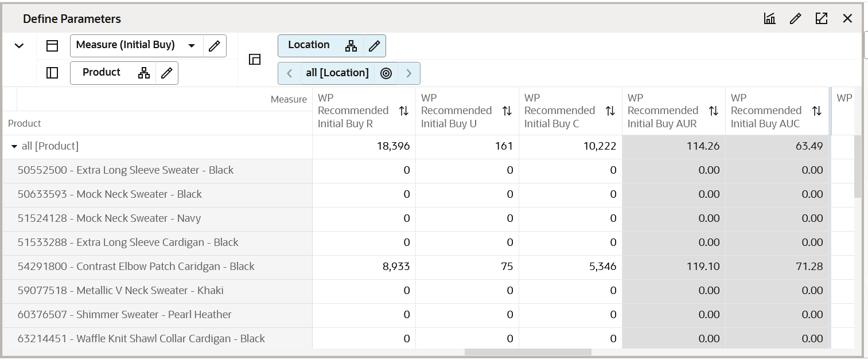Viewport: 868px width, 360px height.
Task: Click the scope icon beside all [Location]
Action: click(386, 73)
